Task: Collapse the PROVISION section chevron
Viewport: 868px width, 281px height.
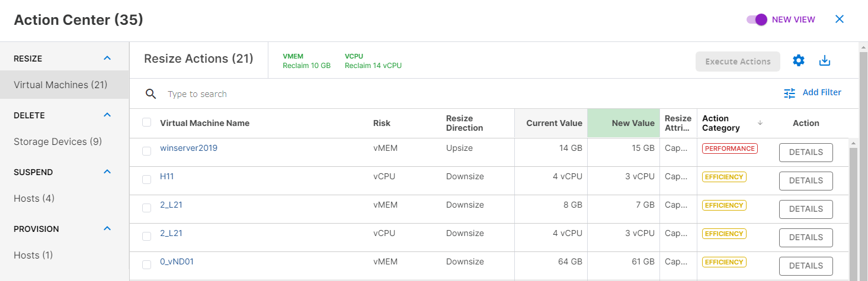Action: tap(107, 228)
